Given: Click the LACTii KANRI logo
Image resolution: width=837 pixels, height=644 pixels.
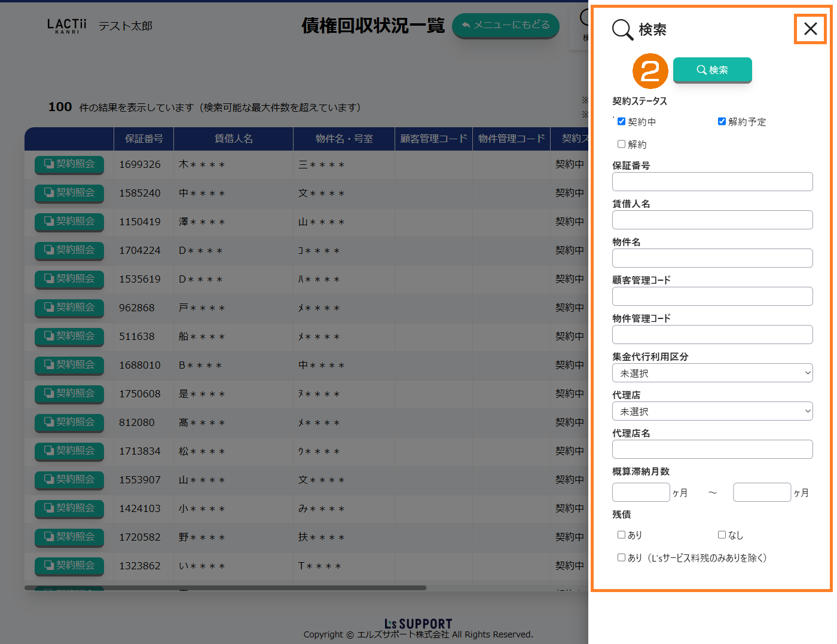Looking at the screenshot, I should (x=66, y=26).
